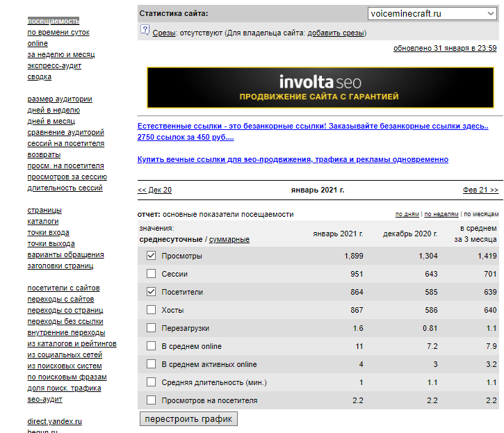The image size is (504, 433).
Task: Open размер аудитории report
Action: point(60,99)
